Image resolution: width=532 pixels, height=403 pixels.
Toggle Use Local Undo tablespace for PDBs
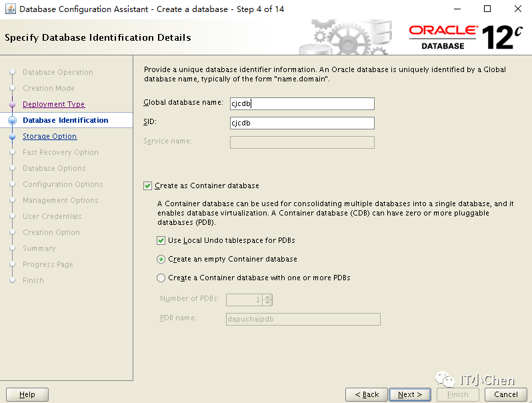coord(161,240)
